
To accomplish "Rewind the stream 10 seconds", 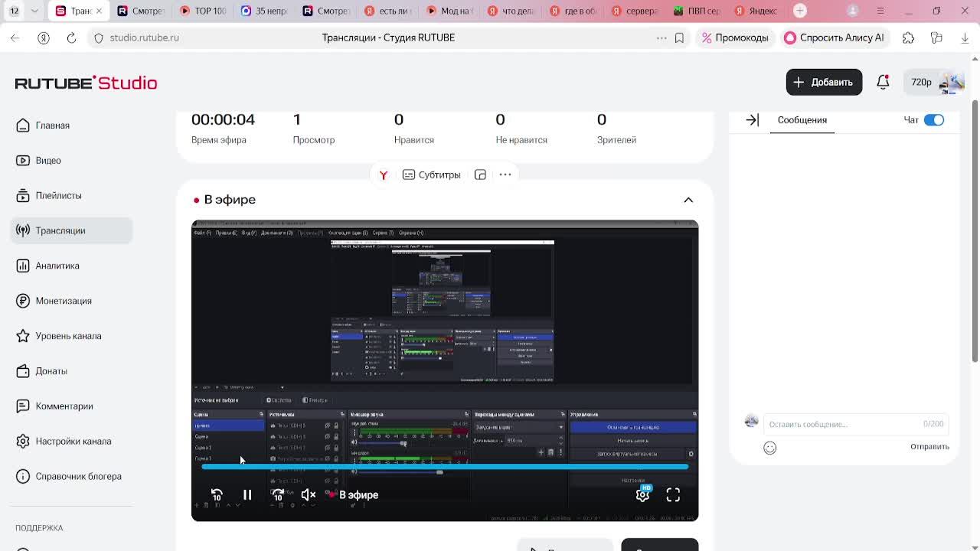I will tap(217, 495).
